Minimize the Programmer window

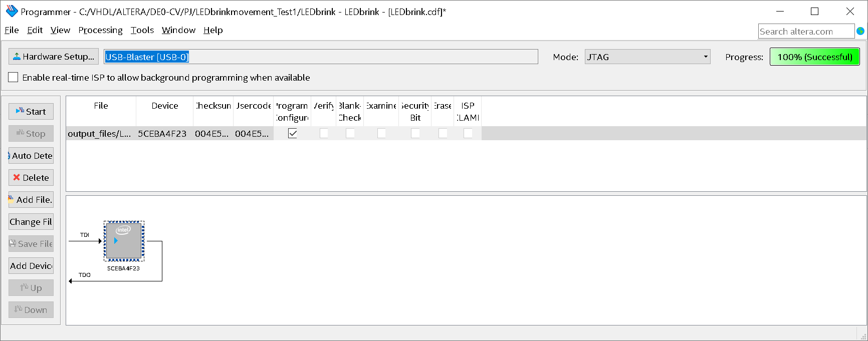point(780,11)
